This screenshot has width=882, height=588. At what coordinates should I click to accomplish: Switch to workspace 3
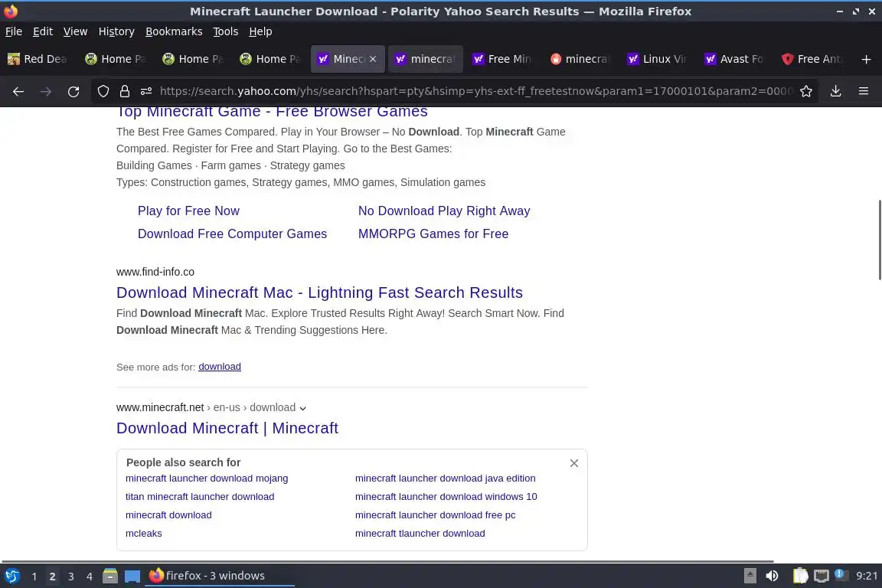click(x=71, y=577)
